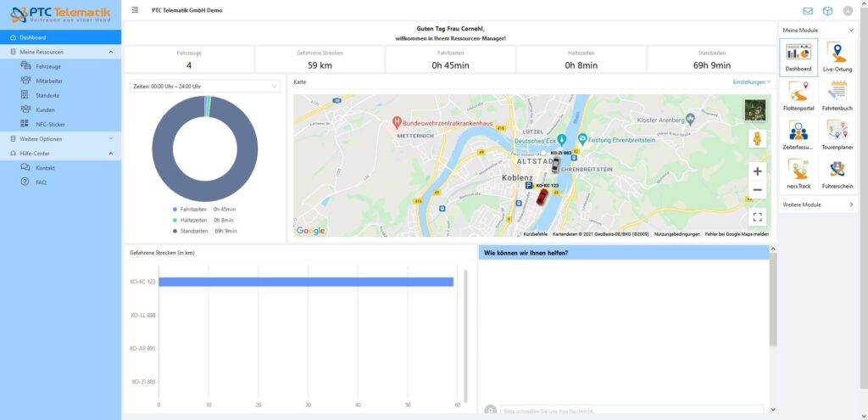Zoom in on the map
The width and height of the screenshot is (868, 420).
pos(757,171)
